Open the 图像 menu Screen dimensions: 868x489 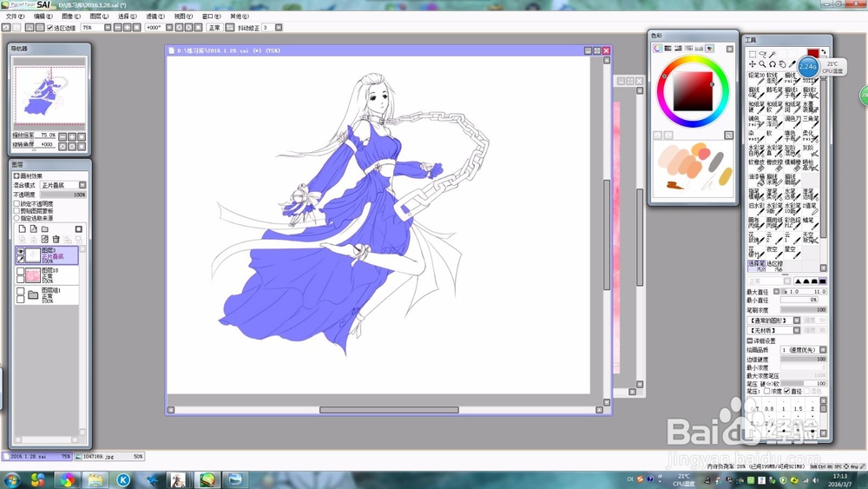pos(71,16)
